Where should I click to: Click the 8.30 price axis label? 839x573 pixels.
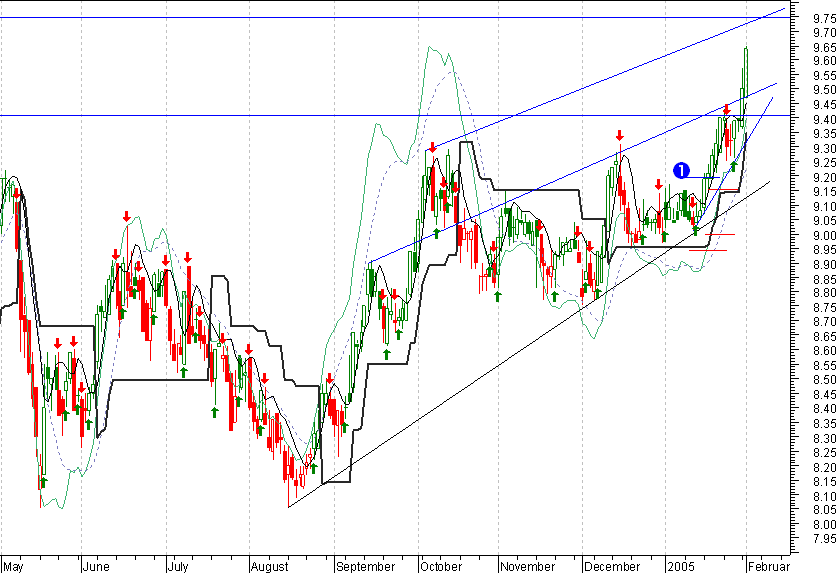[x=825, y=439]
